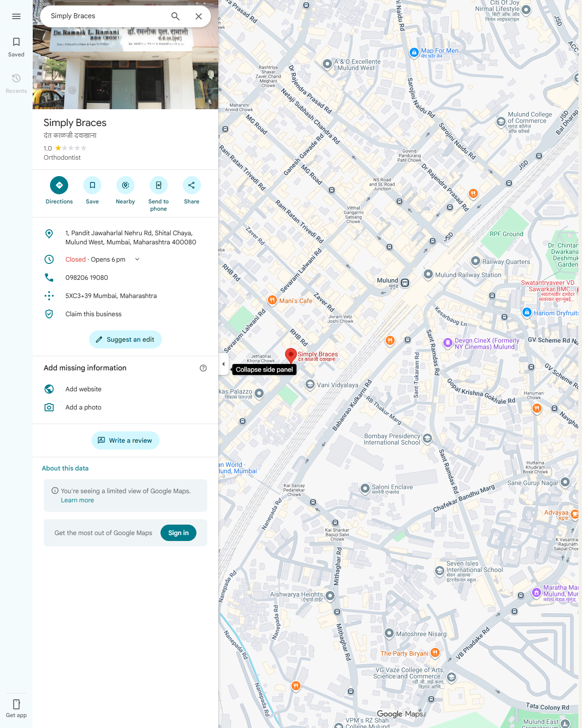Open About this data link

click(65, 468)
